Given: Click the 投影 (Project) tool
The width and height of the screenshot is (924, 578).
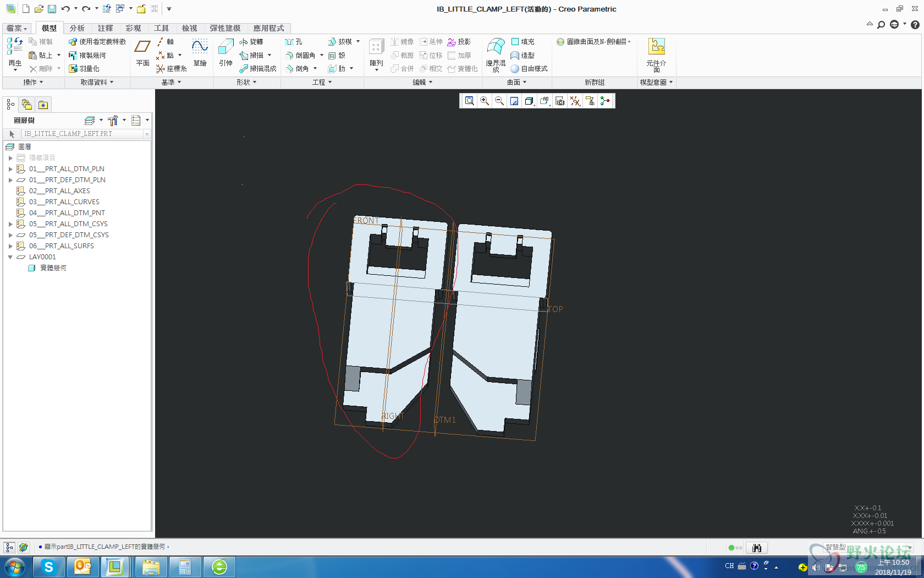Looking at the screenshot, I should (x=459, y=42).
